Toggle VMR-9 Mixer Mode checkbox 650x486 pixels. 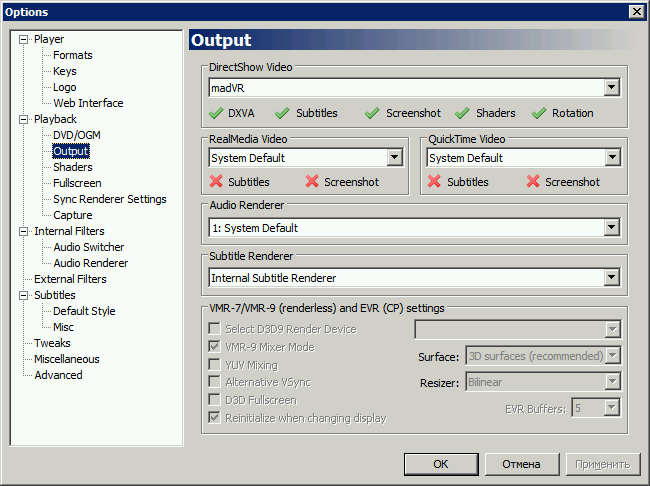pyautogui.click(x=214, y=347)
